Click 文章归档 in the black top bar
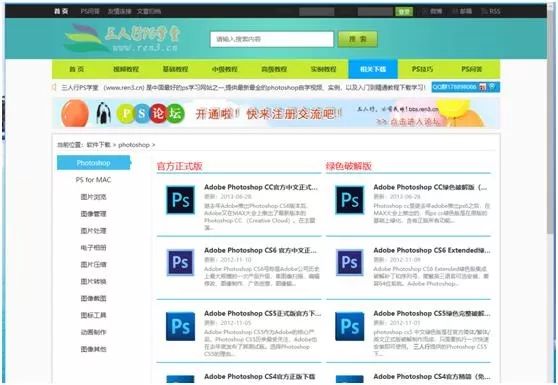This screenshot has height=385, width=558. coord(149,11)
